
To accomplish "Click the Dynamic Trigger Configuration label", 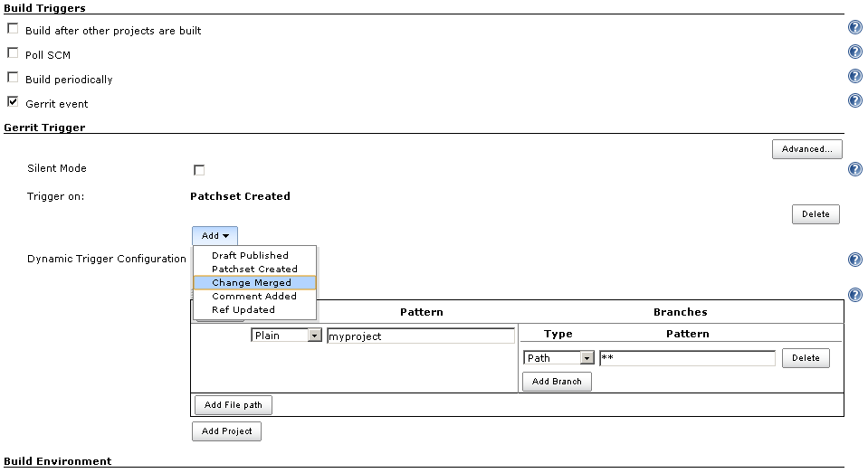I will pyautogui.click(x=106, y=259).
